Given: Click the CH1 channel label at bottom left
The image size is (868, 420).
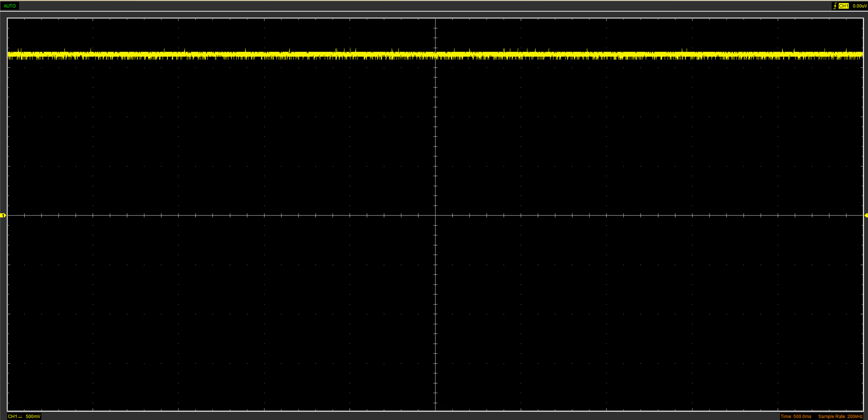Looking at the screenshot, I should click(13, 417).
